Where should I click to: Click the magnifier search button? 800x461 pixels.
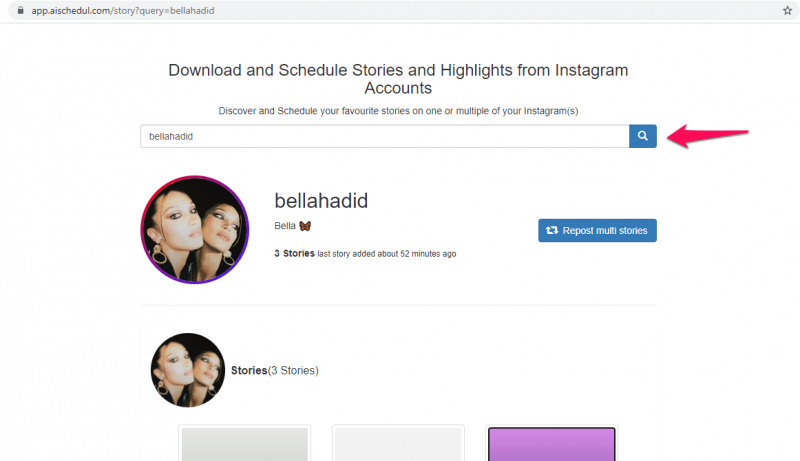point(642,136)
